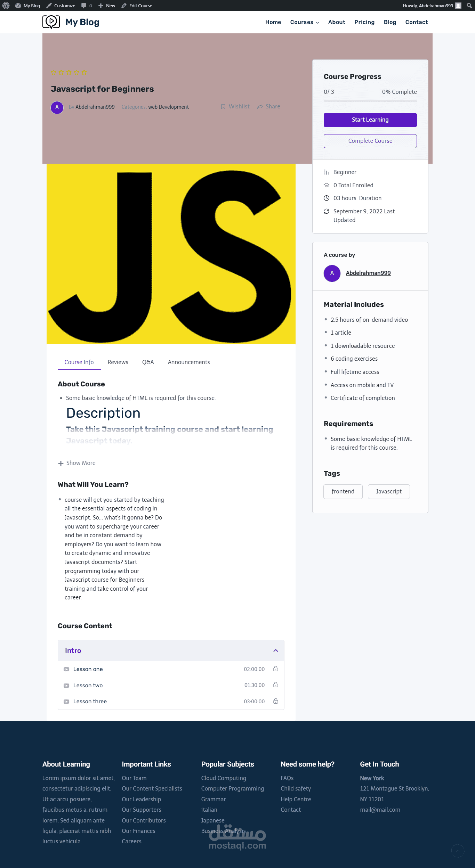This screenshot has width=475, height=868.
Task: Collapse the Intro section chevron
Action: point(276,650)
